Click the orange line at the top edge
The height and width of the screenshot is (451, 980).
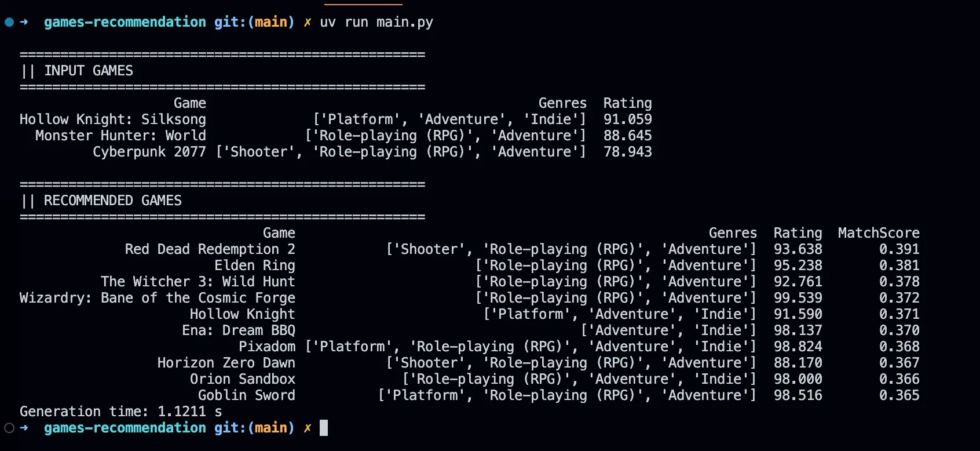[x=363, y=4]
